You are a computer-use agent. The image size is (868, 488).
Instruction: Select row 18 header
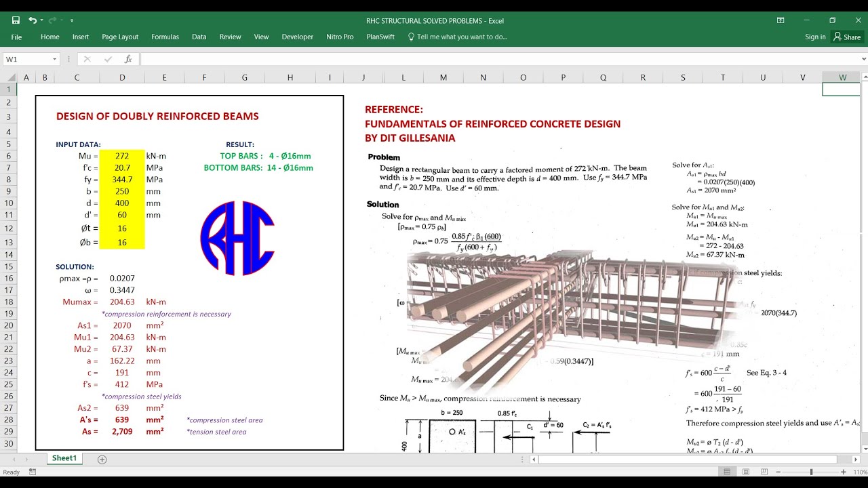coord(9,302)
